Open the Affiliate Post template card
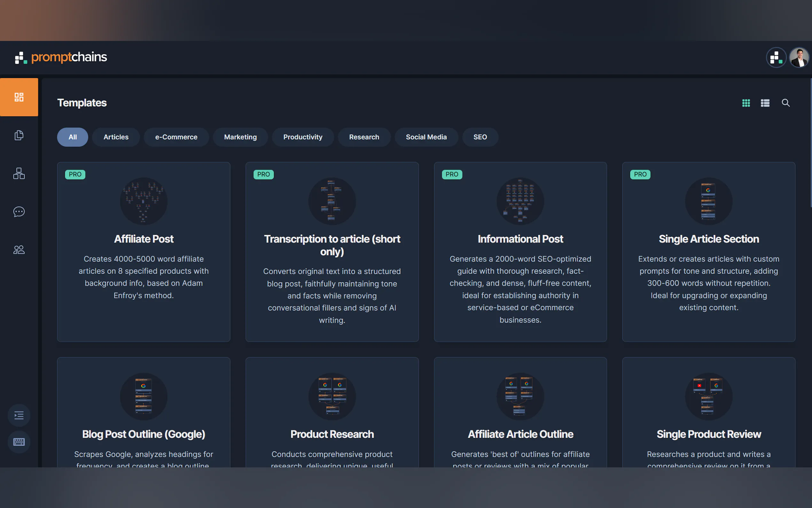The height and width of the screenshot is (508, 812). [x=144, y=239]
